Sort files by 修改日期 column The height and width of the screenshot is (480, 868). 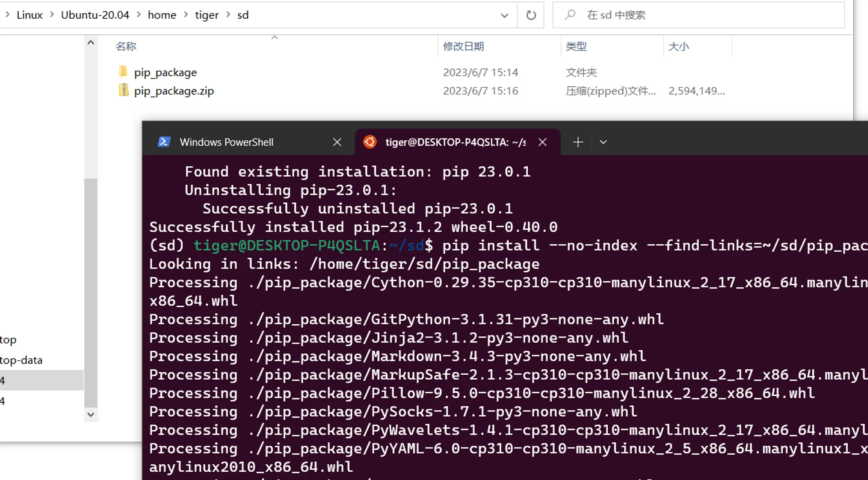pyautogui.click(x=464, y=46)
